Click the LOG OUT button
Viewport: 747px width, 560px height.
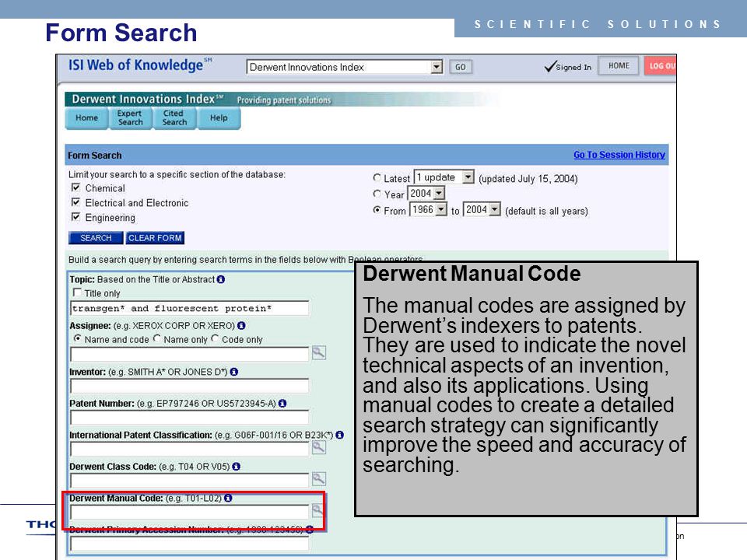660,65
